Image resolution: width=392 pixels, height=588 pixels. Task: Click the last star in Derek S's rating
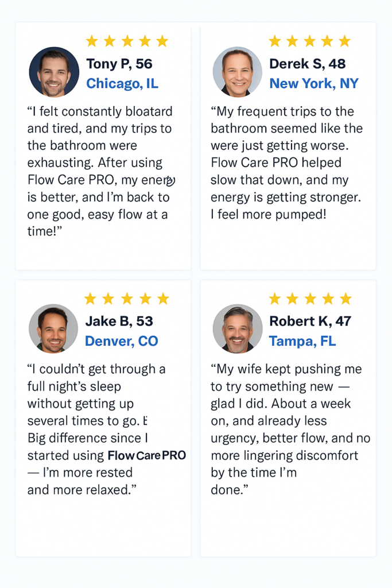coord(345,41)
